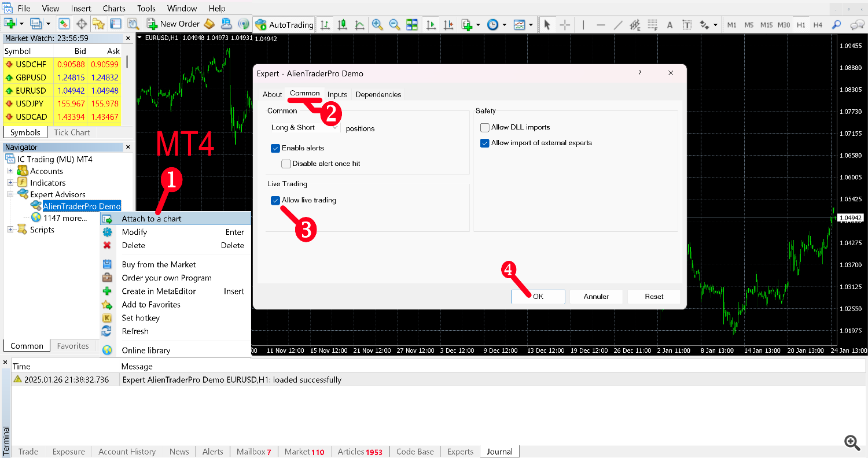
Task: Open the Tools menu
Action: tap(146, 8)
